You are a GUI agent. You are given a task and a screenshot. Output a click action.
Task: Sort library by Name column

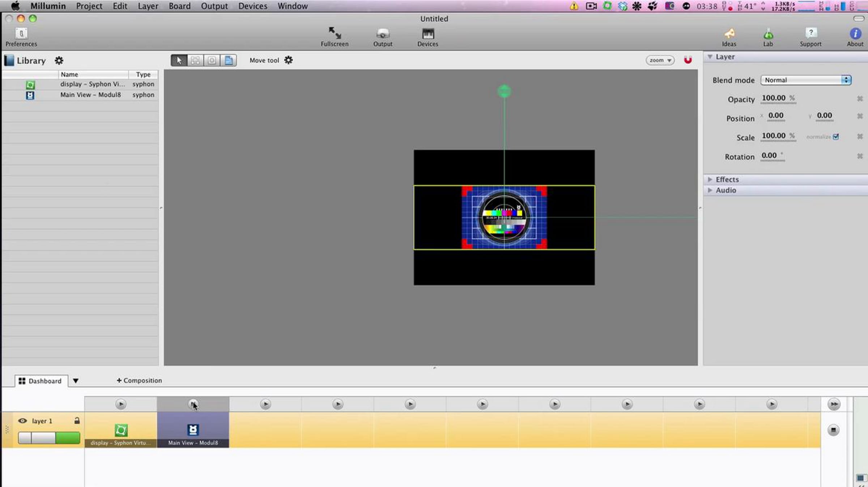point(93,74)
